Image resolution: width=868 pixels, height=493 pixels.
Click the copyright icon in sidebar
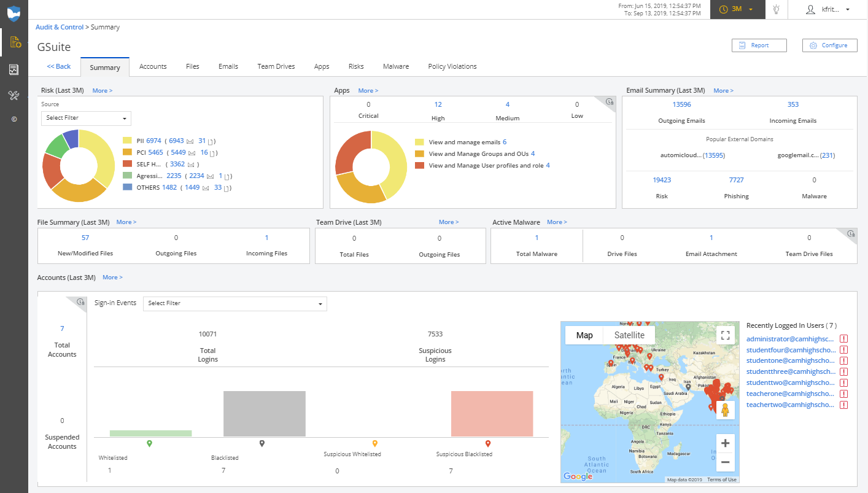14,119
